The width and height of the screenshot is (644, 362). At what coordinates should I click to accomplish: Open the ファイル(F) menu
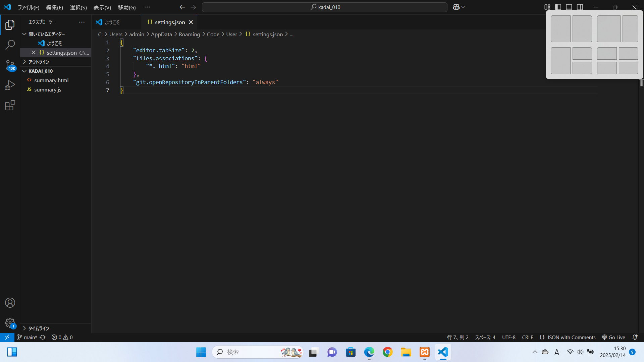click(29, 7)
